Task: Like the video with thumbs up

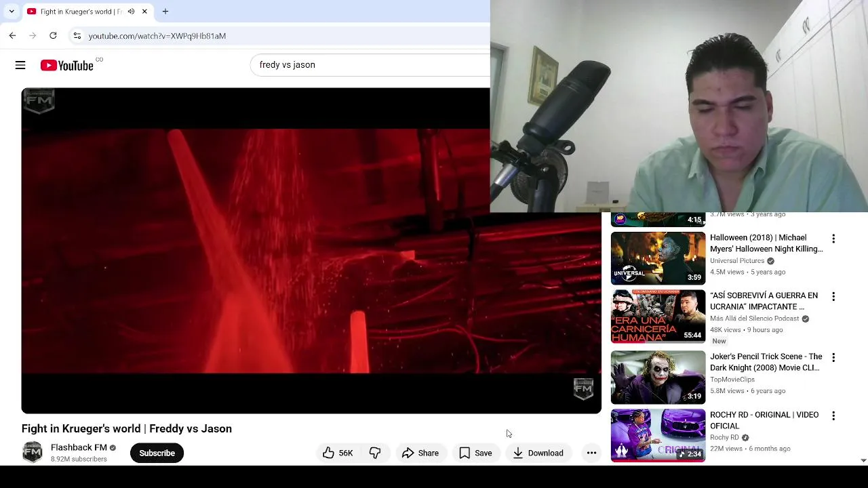Action: 337,453
